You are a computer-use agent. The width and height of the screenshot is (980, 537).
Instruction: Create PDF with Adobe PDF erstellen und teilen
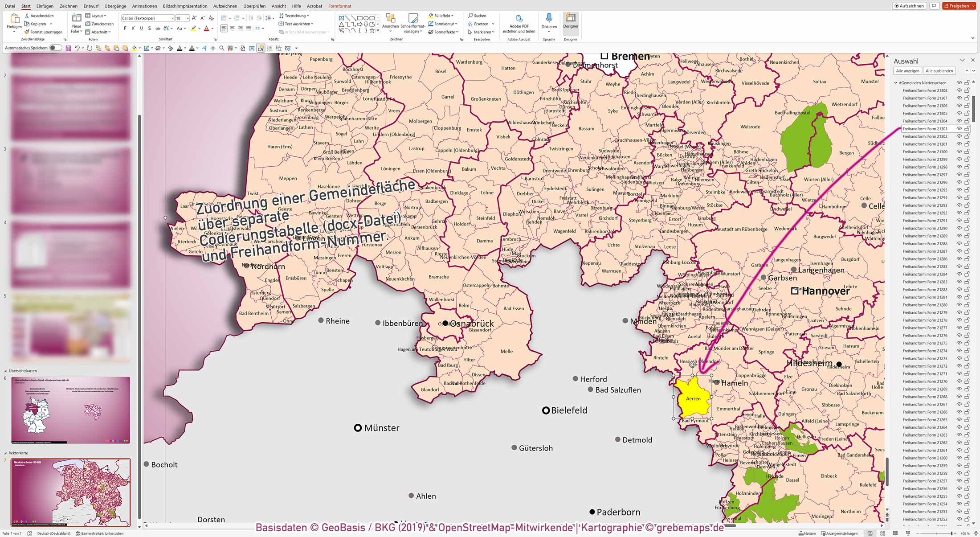pyautogui.click(x=519, y=21)
